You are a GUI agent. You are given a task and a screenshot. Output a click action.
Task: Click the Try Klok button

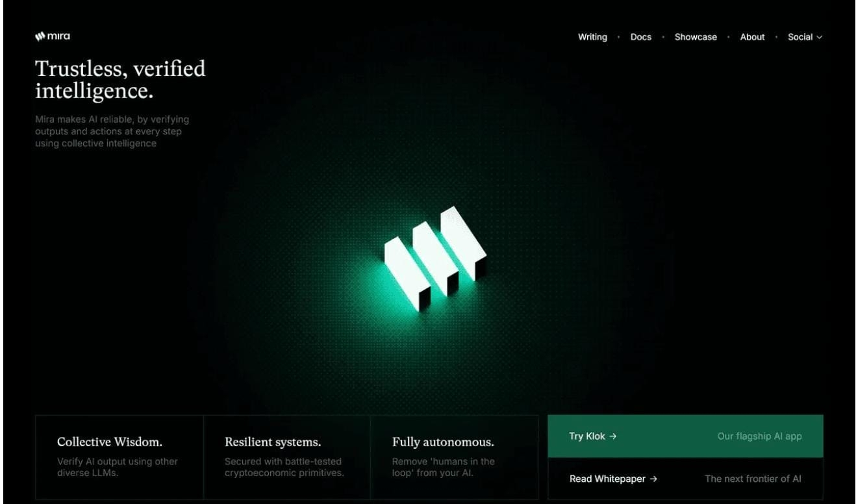point(685,436)
